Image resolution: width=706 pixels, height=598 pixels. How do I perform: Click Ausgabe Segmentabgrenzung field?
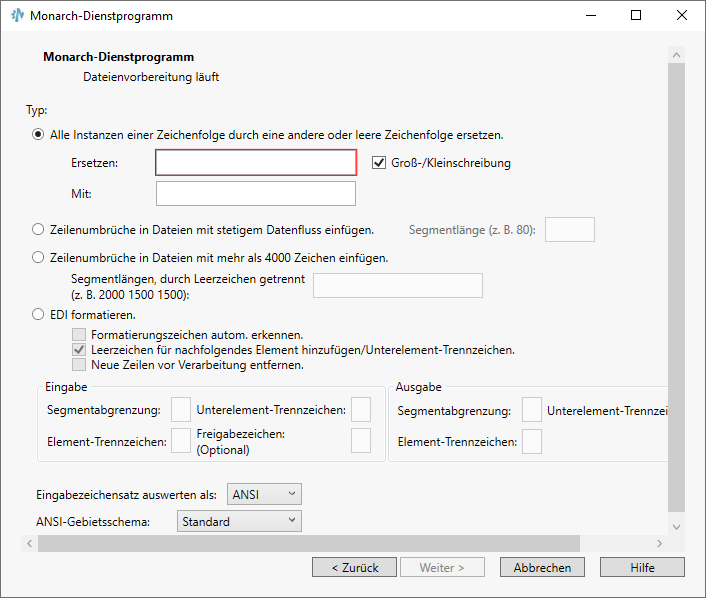point(532,410)
